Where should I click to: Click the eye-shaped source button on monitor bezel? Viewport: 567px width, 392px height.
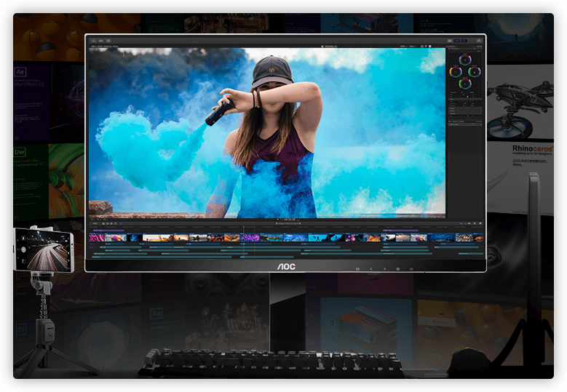pos(357,269)
